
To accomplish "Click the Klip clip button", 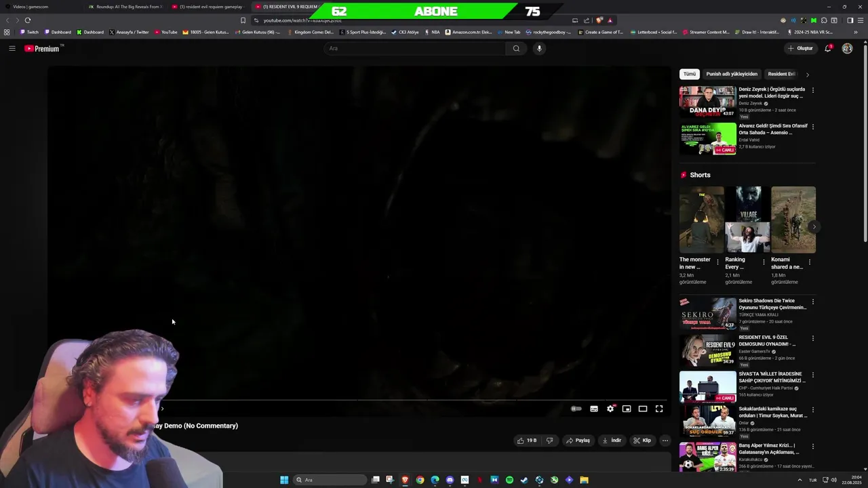I will (x=642, y=441).
